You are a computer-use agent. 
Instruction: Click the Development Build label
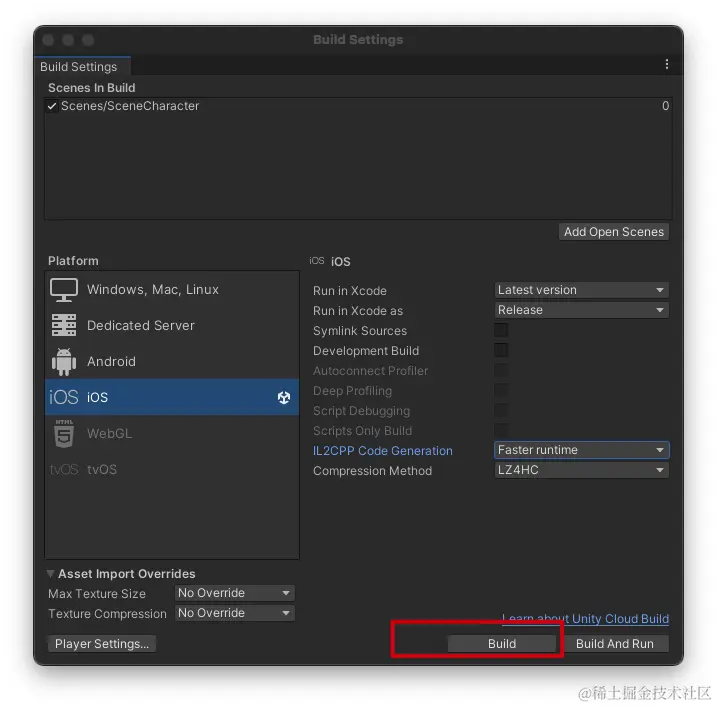366,351
